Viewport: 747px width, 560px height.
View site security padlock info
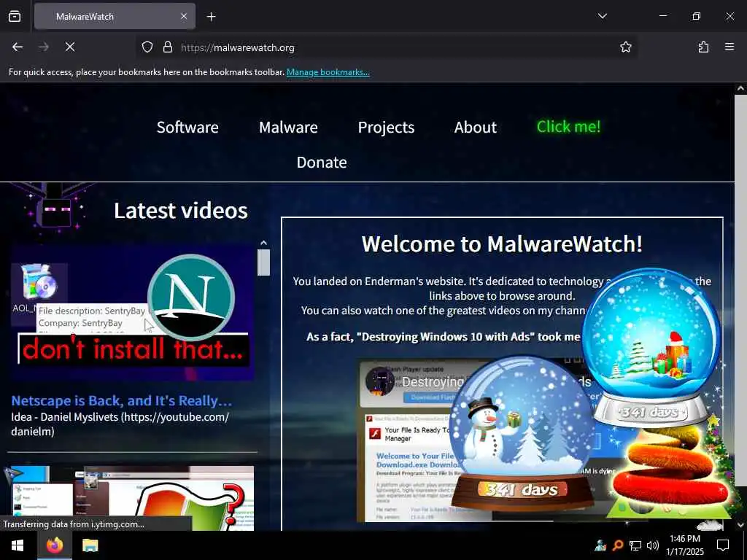coord(167,47)
